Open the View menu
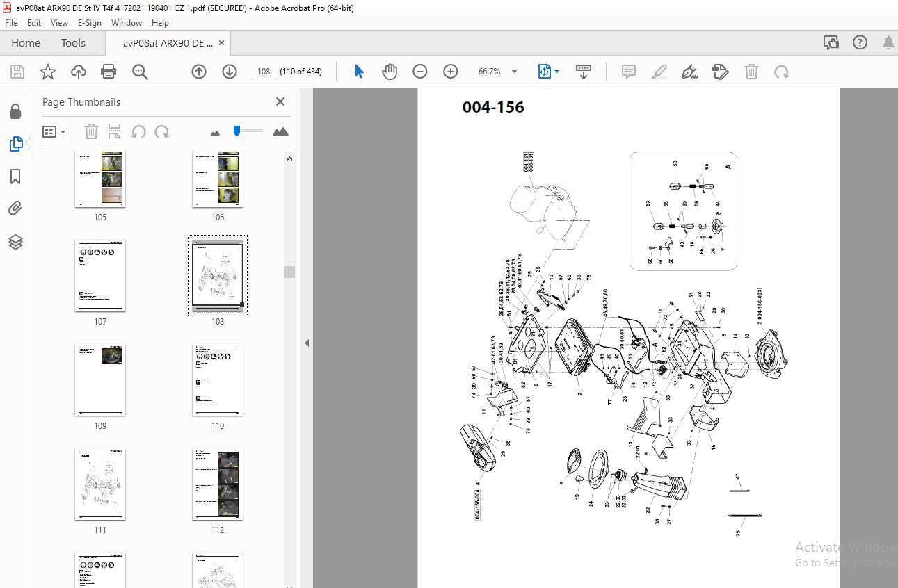898x588 pixels. (x=59, y=23)
